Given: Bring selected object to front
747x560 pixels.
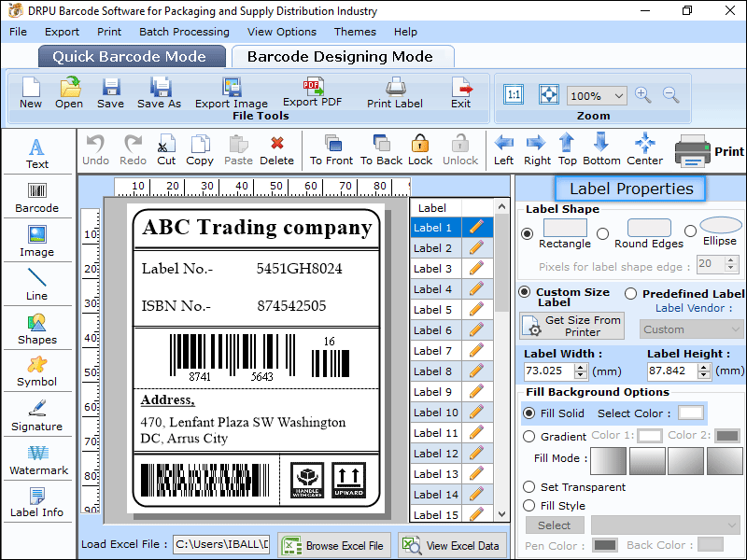Looking at the screenshot, I should coord(331,150).
